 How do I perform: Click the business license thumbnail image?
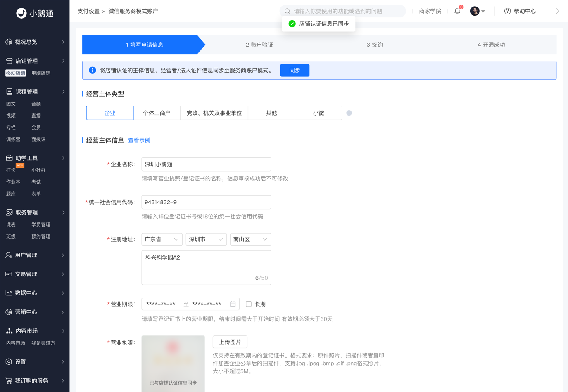(x=173, y=364)
